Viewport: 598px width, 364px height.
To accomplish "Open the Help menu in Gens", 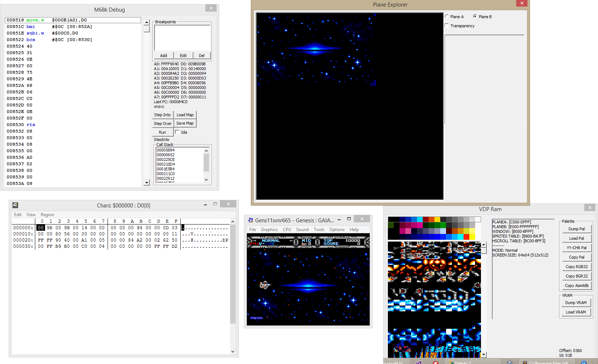I will click(354, 230).
